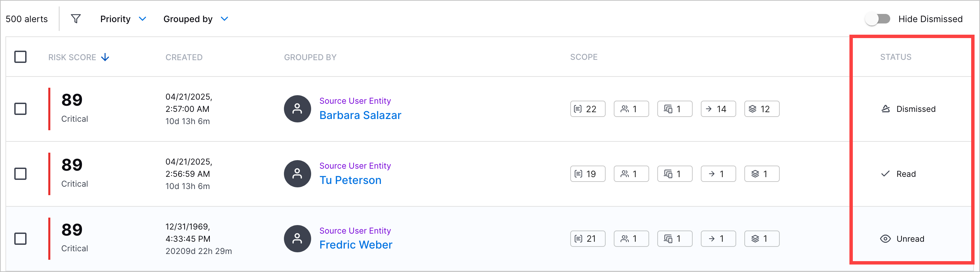The width and height of the screenshot is (980, 272).
Task: Sort by the Risk Score column arrow
Action: point(105,57)
